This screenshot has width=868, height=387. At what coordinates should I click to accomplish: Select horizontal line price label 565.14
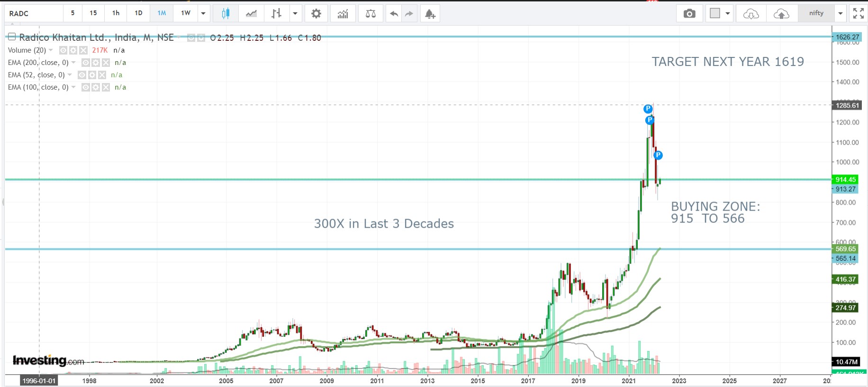tap(846, 258)
